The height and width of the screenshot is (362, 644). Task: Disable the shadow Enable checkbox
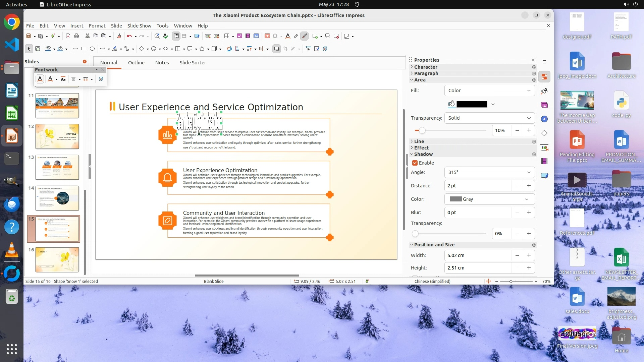tap(415, 163)
